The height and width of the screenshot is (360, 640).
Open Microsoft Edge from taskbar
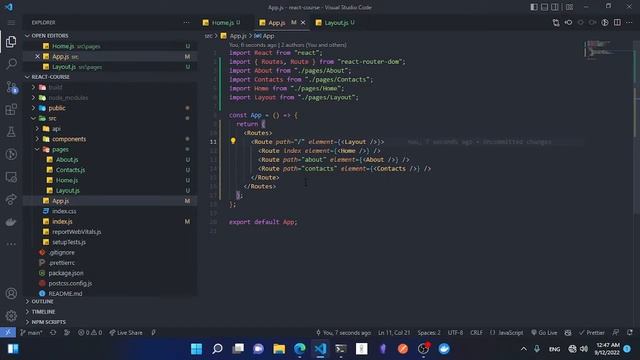300,349
